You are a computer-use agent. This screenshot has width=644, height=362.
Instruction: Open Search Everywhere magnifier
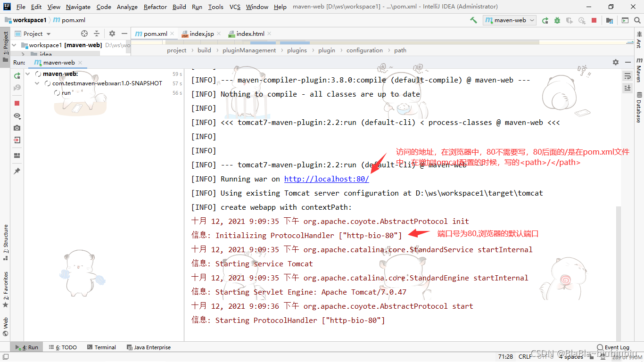coord(637,20)
